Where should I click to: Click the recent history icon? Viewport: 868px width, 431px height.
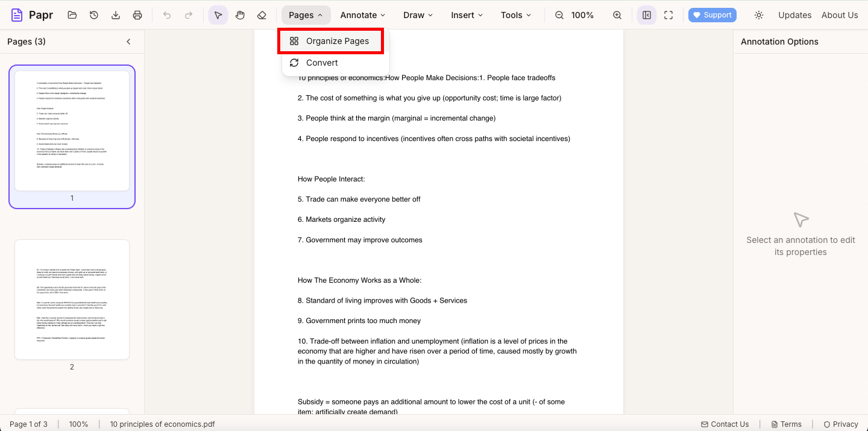(x=93, y=14)
